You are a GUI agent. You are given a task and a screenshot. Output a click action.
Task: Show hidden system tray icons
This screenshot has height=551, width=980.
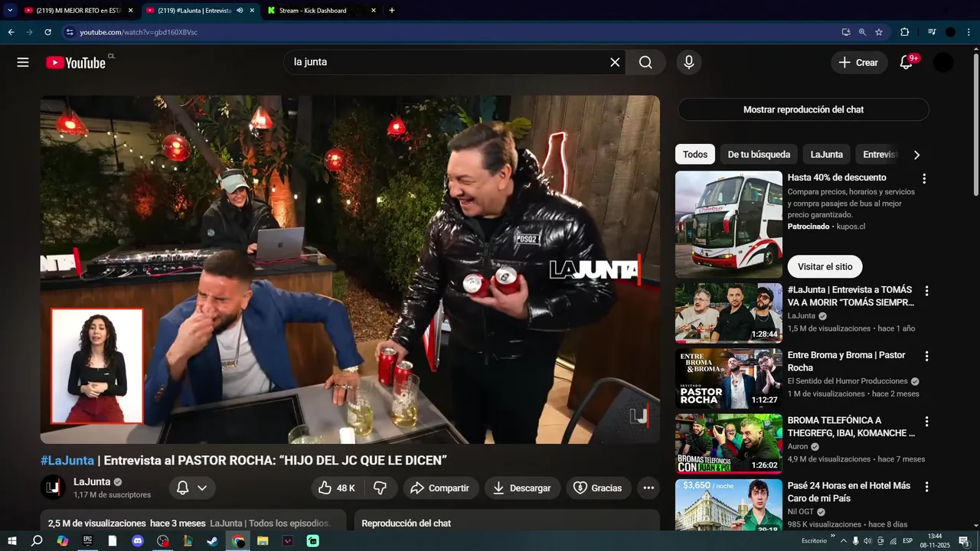[844, 541]
